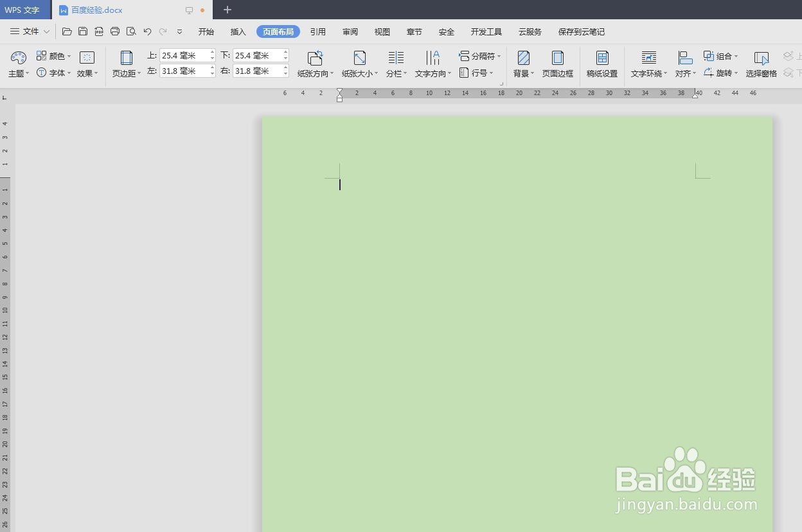Open the 云服务 tab
Viewport: 802px width, 532px height.
click(530, 31)
